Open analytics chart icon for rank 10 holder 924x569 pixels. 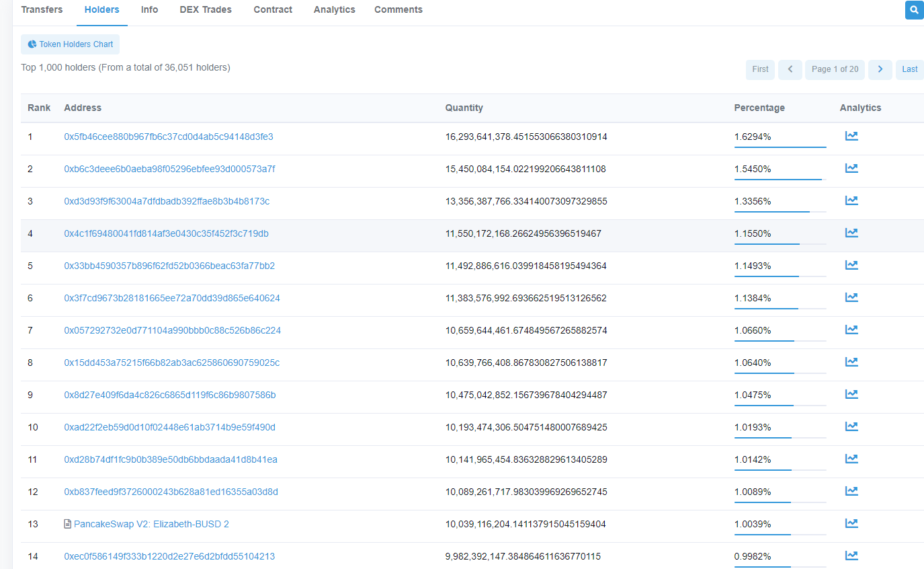pyautogui.click(x=851, y=426)
